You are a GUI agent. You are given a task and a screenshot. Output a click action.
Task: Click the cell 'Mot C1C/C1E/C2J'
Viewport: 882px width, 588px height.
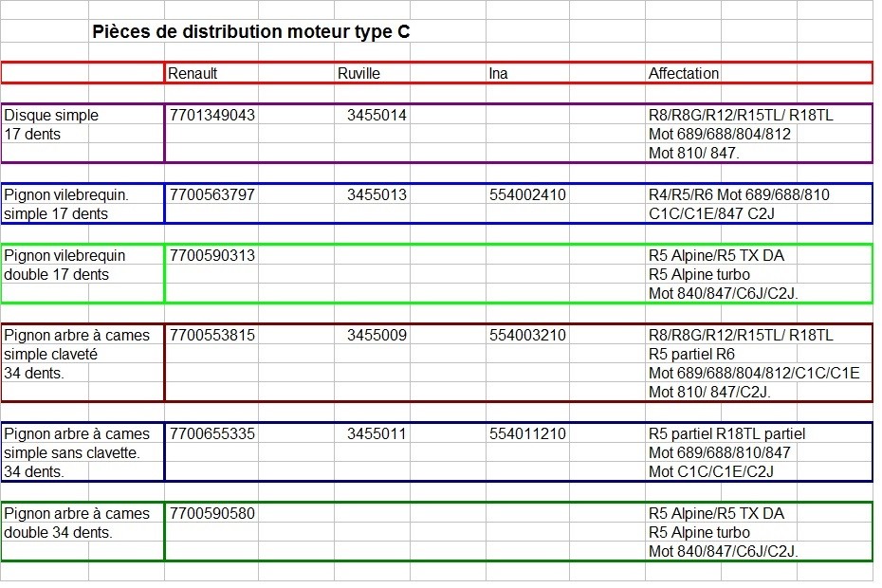[x=711, y=472]
